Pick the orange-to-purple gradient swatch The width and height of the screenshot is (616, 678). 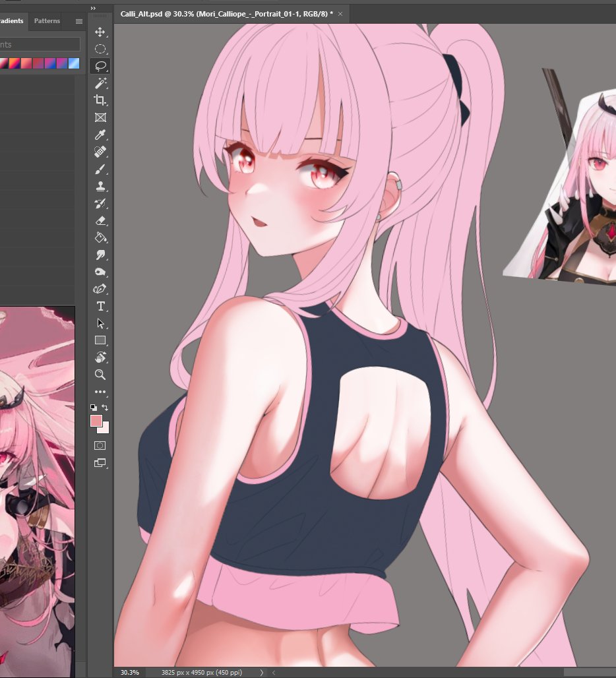point(15,63)
